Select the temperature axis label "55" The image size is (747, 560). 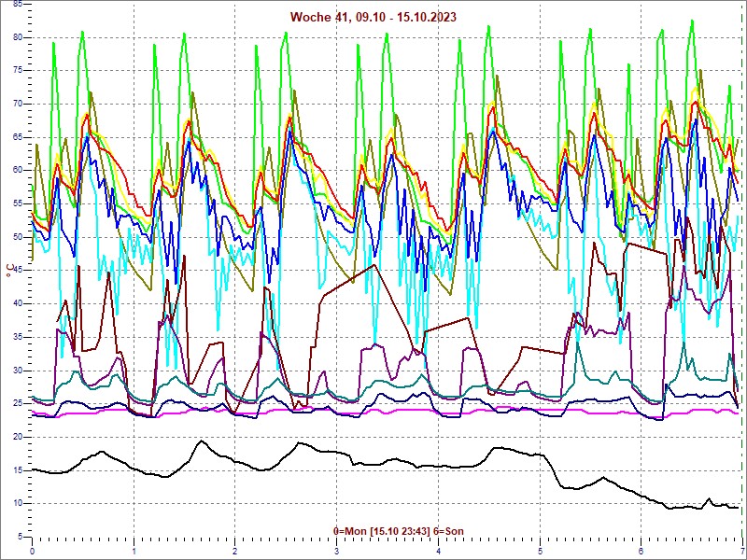click(x=17, y=203)
